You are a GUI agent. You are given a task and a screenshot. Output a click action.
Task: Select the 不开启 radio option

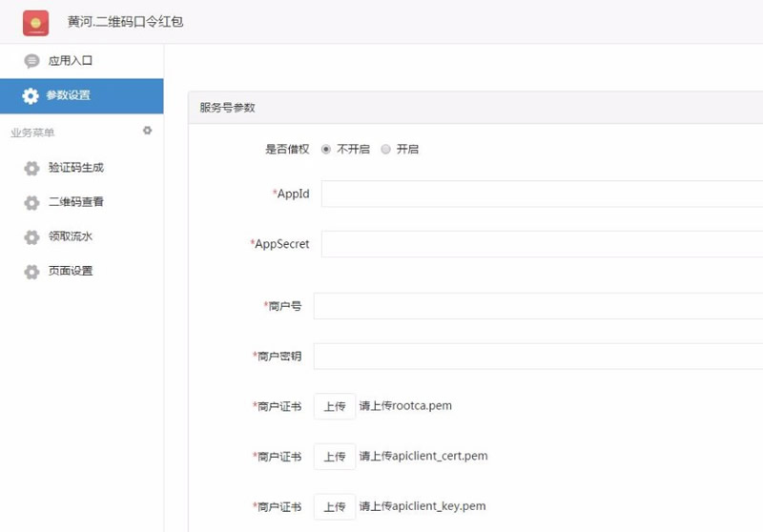pyautogui.click(x=326, y=150)
